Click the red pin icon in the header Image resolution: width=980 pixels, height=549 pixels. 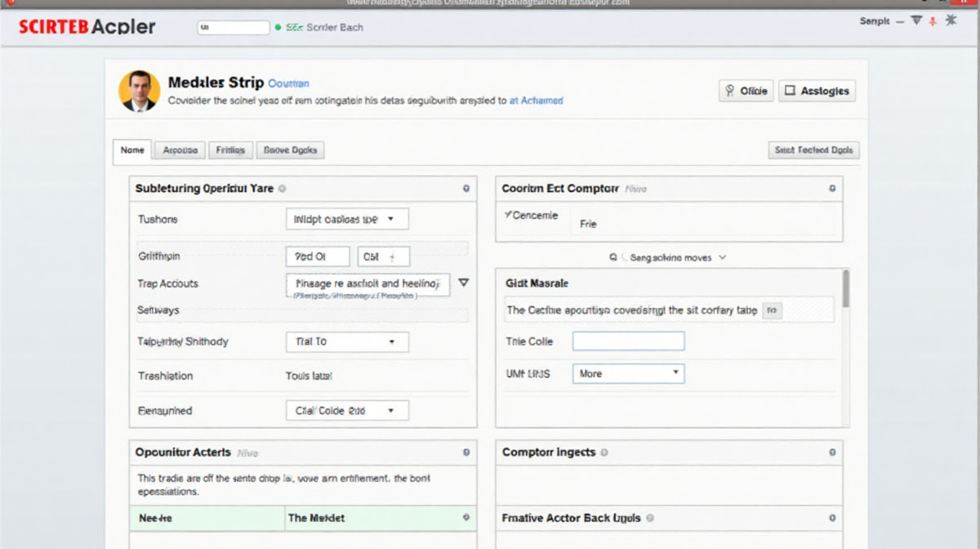pyautogui.click(x=933, y=20)
